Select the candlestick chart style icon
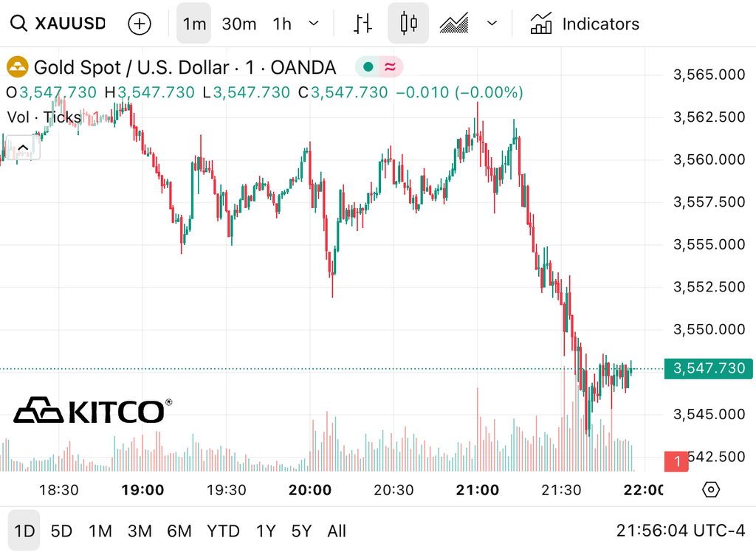This screenshot has height=552, width=756. (408, 23)
